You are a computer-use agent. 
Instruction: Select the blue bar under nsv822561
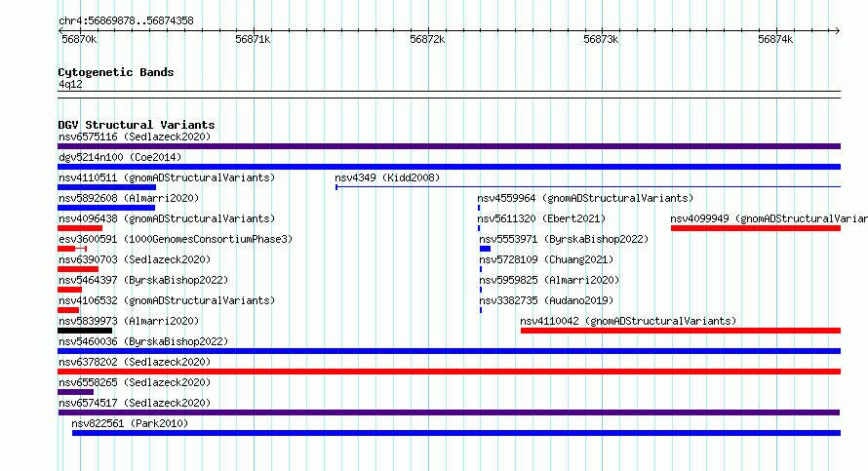456,433
